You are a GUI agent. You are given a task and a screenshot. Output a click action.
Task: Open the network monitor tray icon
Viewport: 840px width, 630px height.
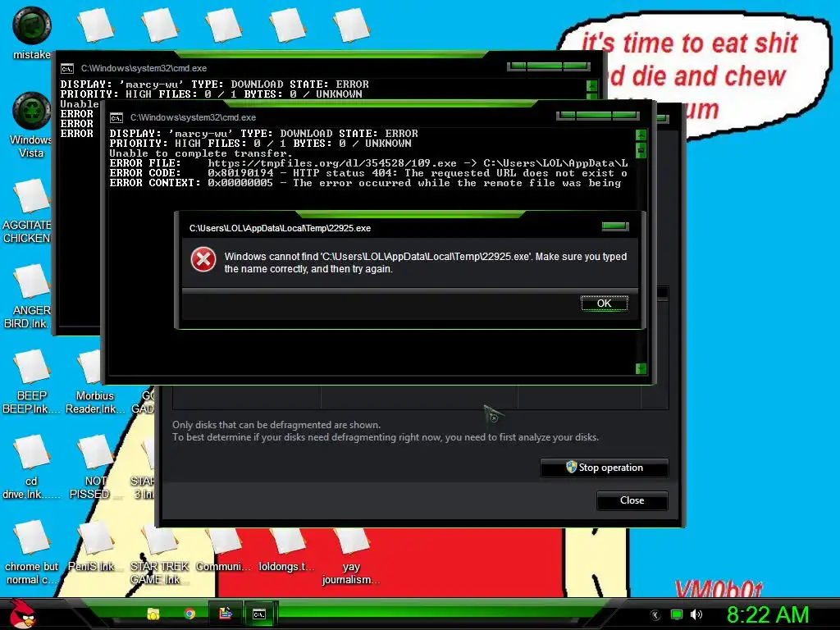(677, 614)
